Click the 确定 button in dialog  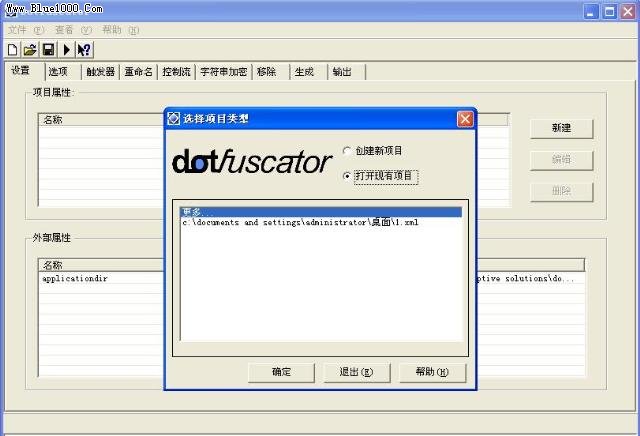(x=281, y=372)
